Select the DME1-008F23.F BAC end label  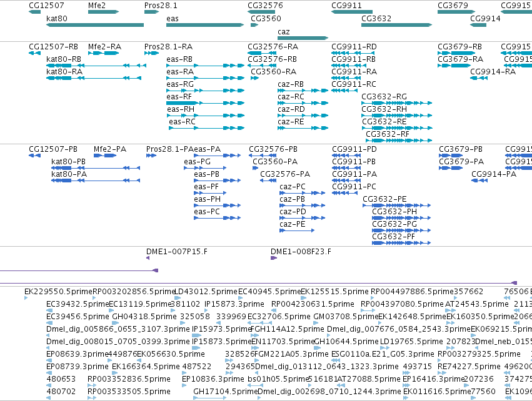tap(301, 252)
